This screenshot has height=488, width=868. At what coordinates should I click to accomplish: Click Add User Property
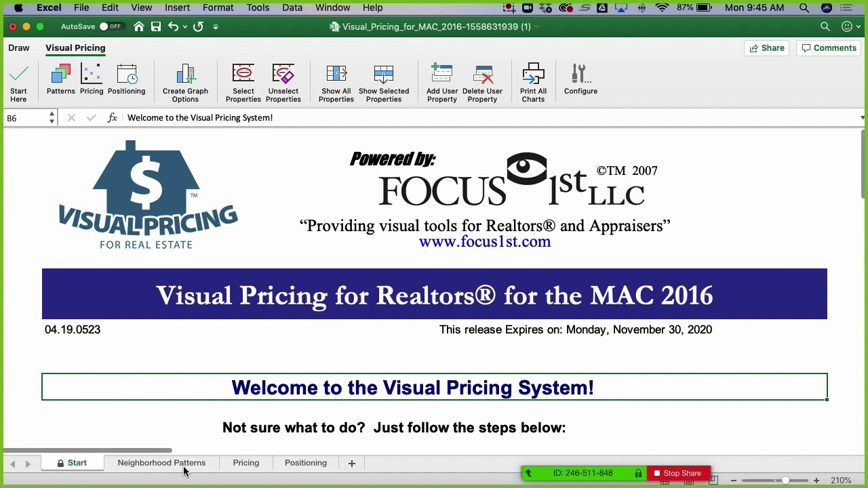[442, 83]
